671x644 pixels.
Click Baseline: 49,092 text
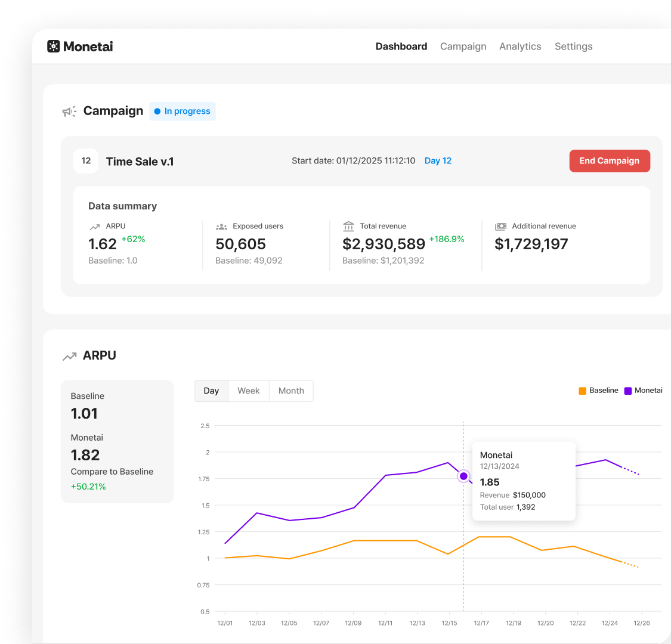point(249,261)
